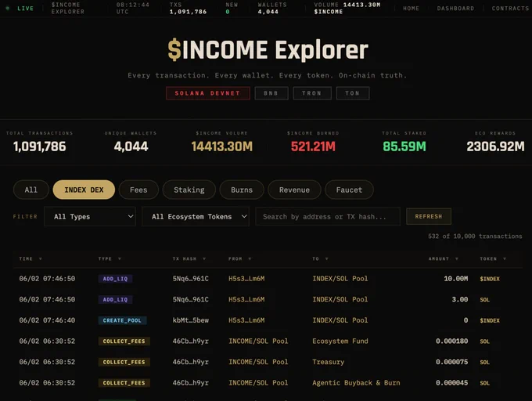
Task: Click the 08:12:44 UTC clock
Action: (x=133, y=8)
